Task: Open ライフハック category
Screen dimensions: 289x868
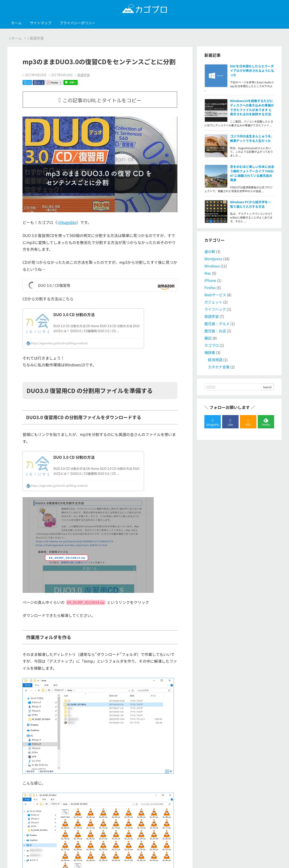Action: pyautogui.click(x=215, y=309)
